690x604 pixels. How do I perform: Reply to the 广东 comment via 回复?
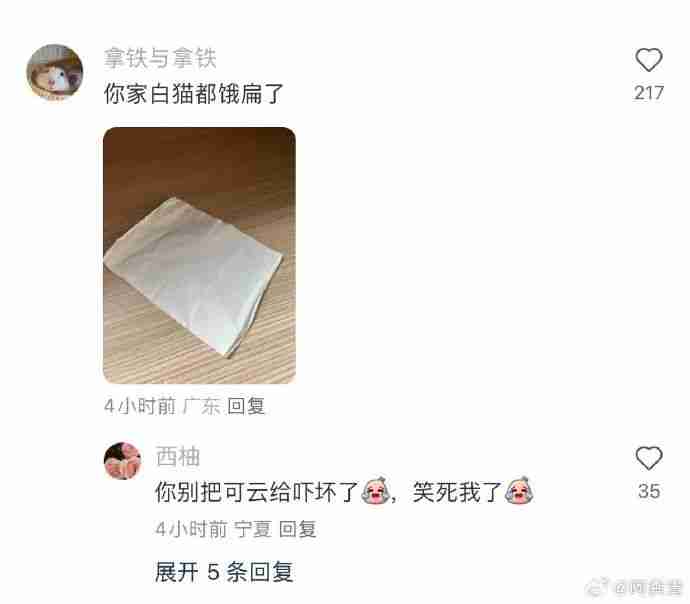point(246,406)
